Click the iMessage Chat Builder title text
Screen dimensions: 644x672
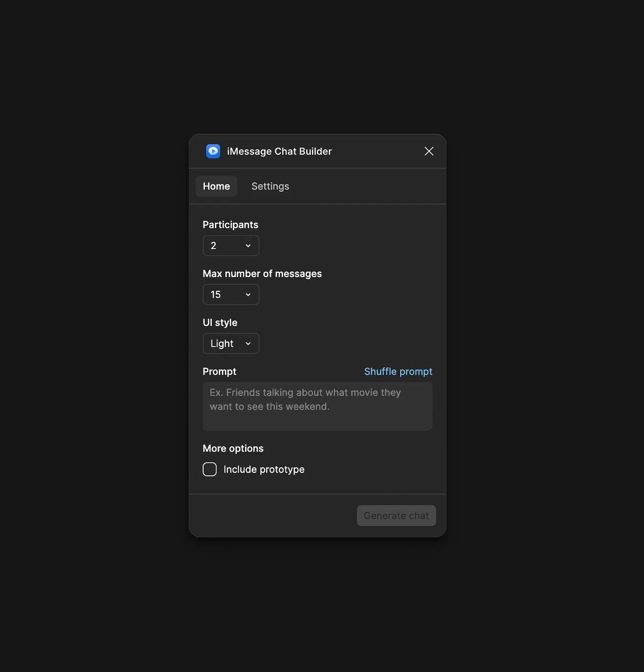point(280,151)
